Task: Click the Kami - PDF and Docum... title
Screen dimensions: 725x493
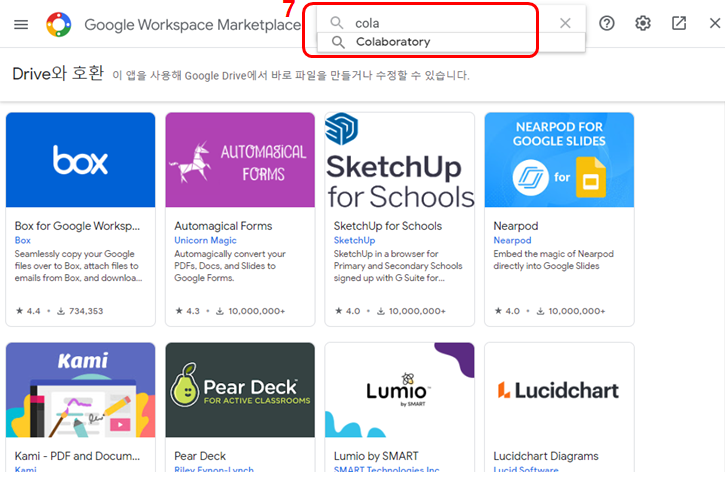Action: pyautogui.click(x=77, y=456)
